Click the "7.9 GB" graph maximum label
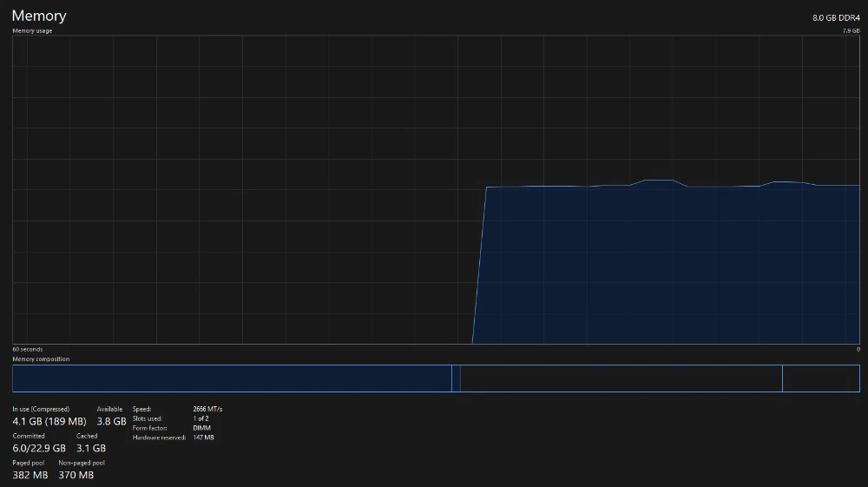This screenshot has width=868, height=487. (x=851, y=31)
